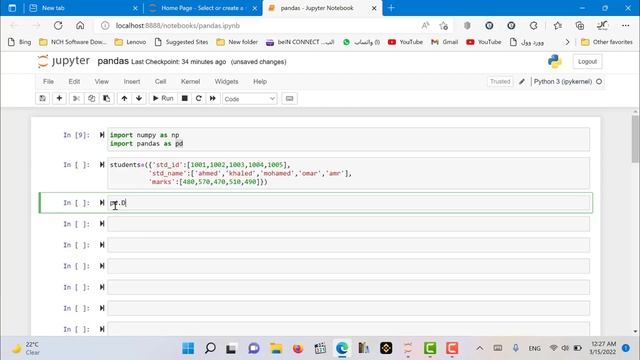Click the Jupyter logo
The width and height of the screenshot is (640, 360).
click(x=64, y=61)
